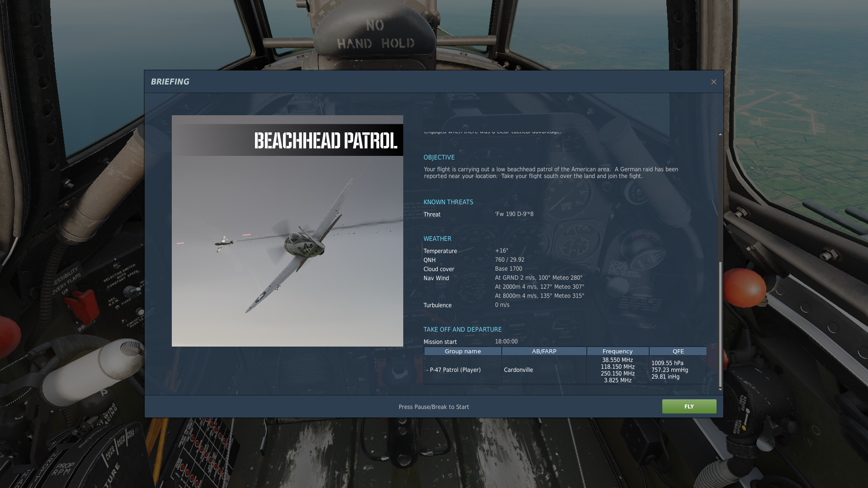Click the OBJECTIVE section heading
This screenshot has width=868, height=488.
pyautogui.click(x=439, y=157)
